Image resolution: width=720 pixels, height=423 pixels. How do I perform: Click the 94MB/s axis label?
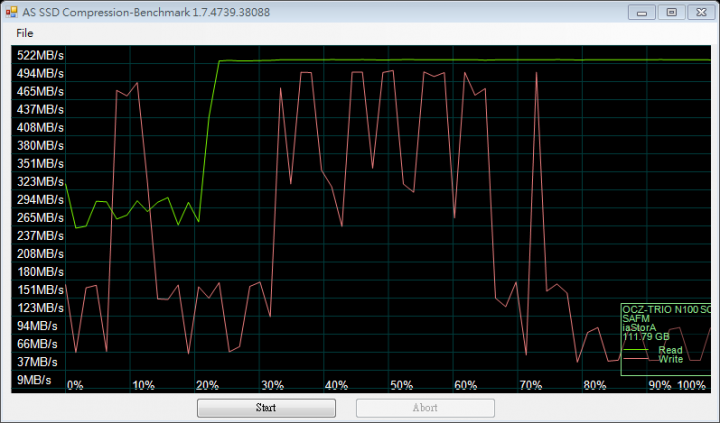pos(37,326)
